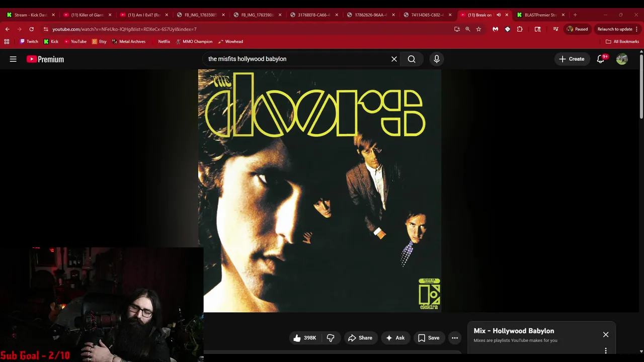Click the youtube.com address bar

pos(247,29)
